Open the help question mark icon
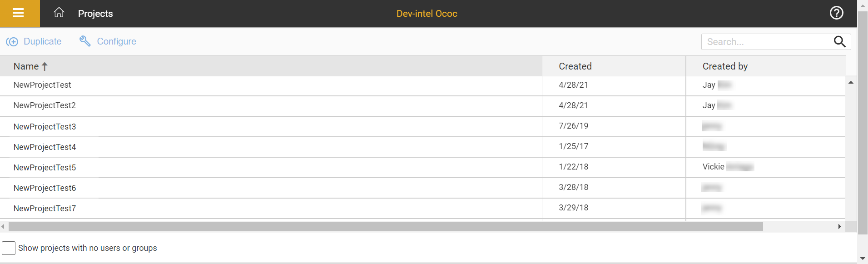The image size is (868, 264). point(836,13)
